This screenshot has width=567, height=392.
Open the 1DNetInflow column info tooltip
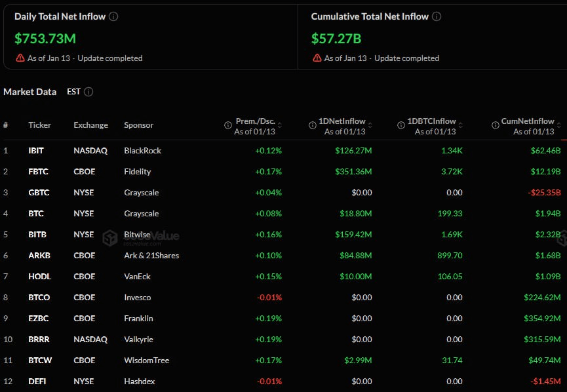coord(311,124)
